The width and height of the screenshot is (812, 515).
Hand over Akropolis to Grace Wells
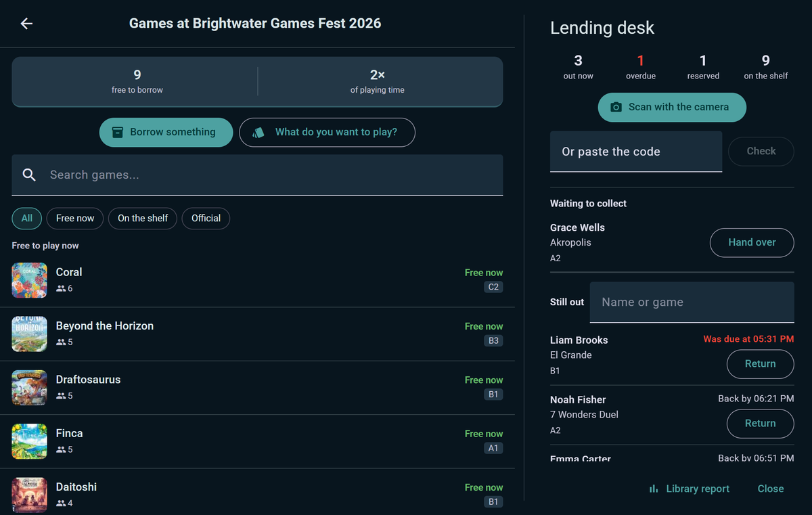(x=752, y=242)
